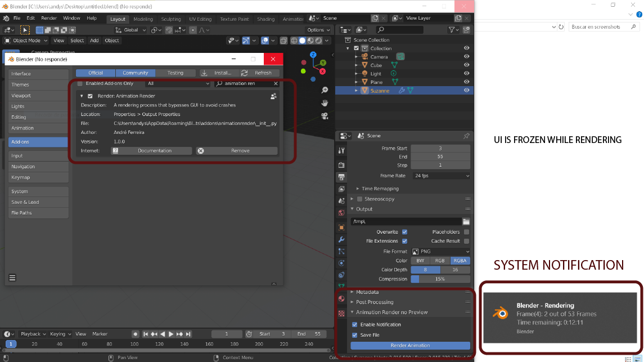Open the Keymap preferences section
This screenshot has width=644, height=362.
(x=38, y=177)
